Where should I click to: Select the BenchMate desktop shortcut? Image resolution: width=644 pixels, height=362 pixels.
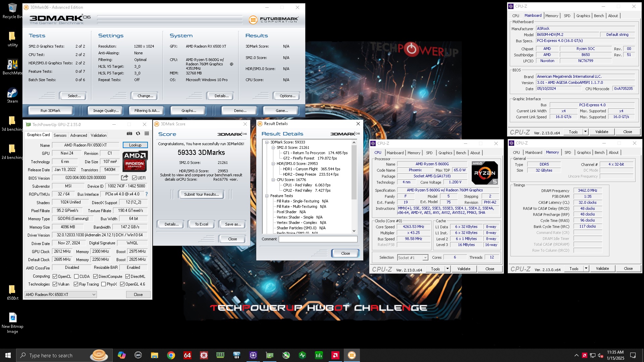(12, 67)
